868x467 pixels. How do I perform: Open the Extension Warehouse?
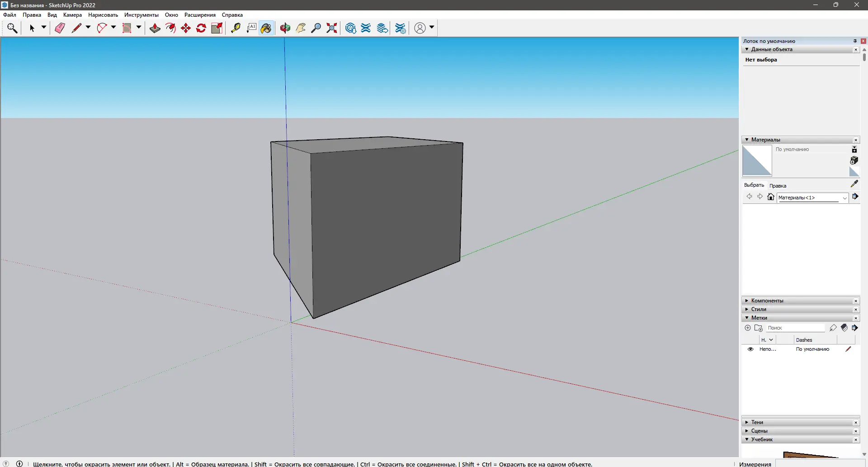(366, 28)
